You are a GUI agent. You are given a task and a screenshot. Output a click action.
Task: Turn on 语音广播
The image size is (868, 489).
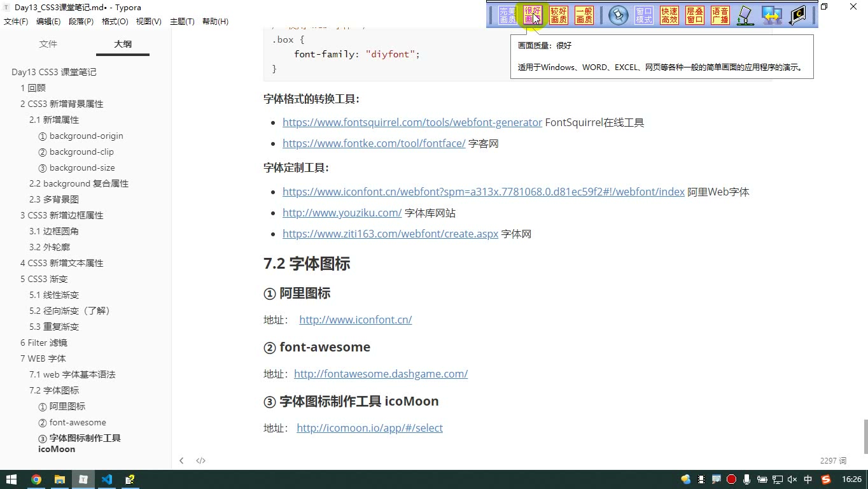(720, 15)
